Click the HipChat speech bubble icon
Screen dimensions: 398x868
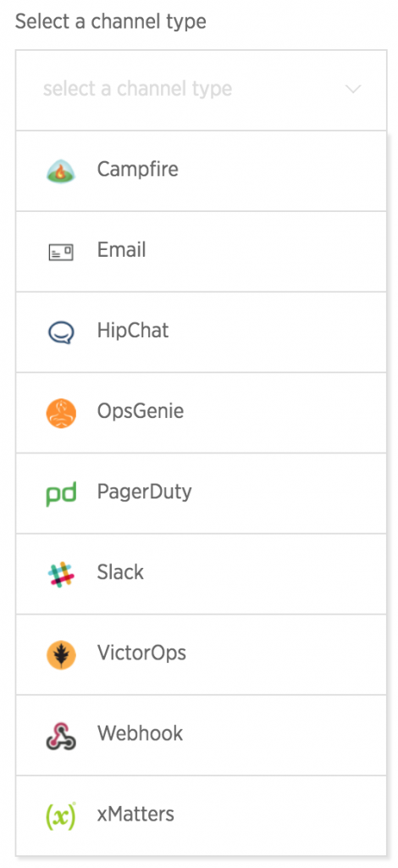tap(61, 332)
